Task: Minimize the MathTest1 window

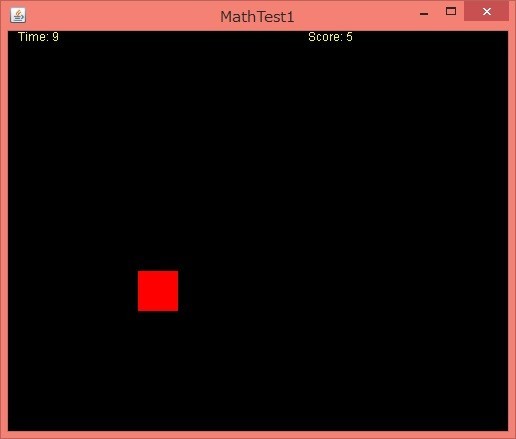Action: point(424,13)
